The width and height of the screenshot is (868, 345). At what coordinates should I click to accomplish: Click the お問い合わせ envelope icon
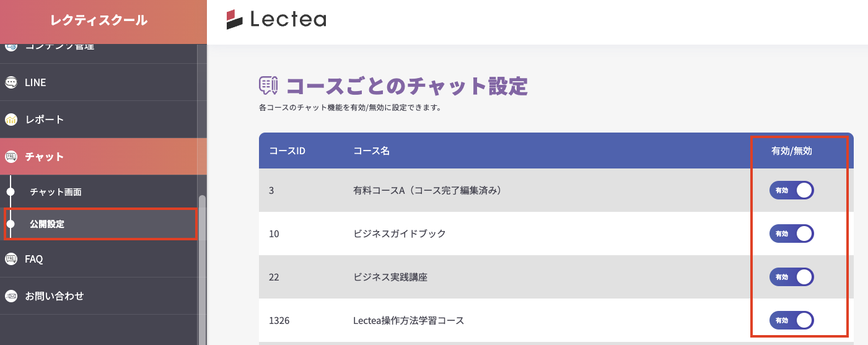(11, 296)
